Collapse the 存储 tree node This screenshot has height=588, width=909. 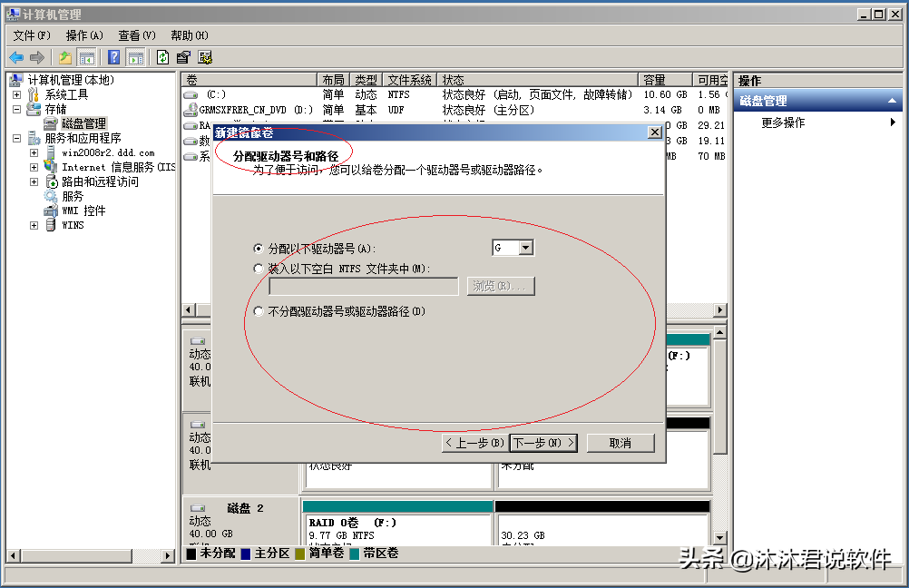click(17, 109)
